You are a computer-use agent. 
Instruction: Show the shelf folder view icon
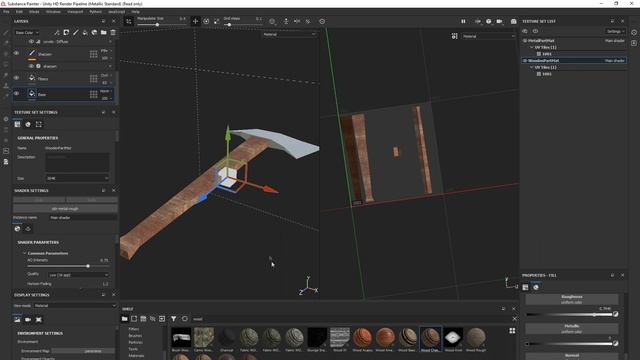click(x=124, y=319)
